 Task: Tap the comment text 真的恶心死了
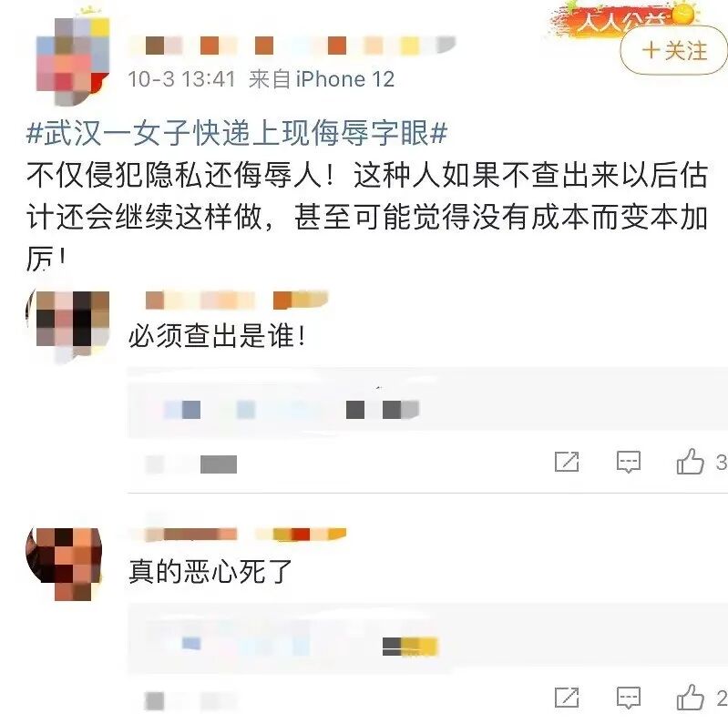[x=210, y=571]
